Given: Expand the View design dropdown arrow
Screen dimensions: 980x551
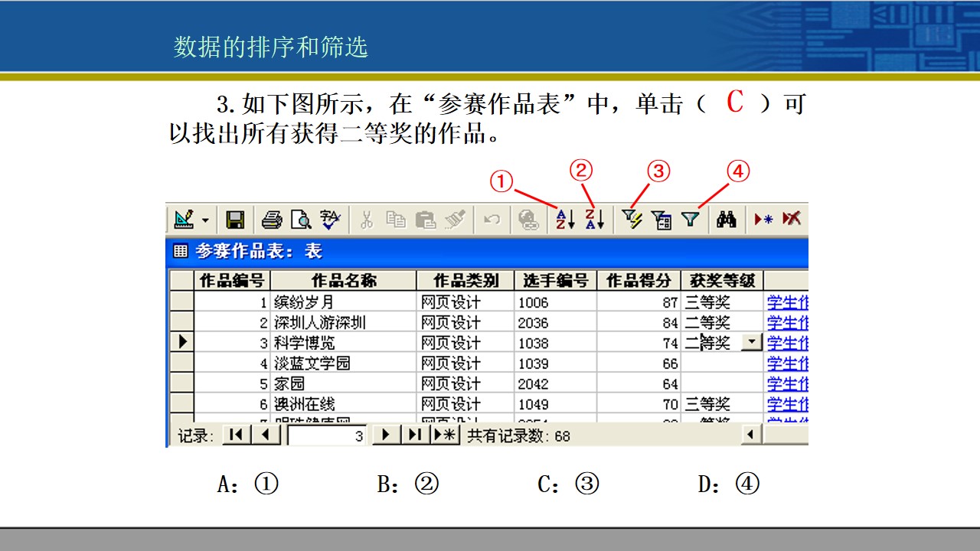Looking at the screenshot, I should point(206,220).
